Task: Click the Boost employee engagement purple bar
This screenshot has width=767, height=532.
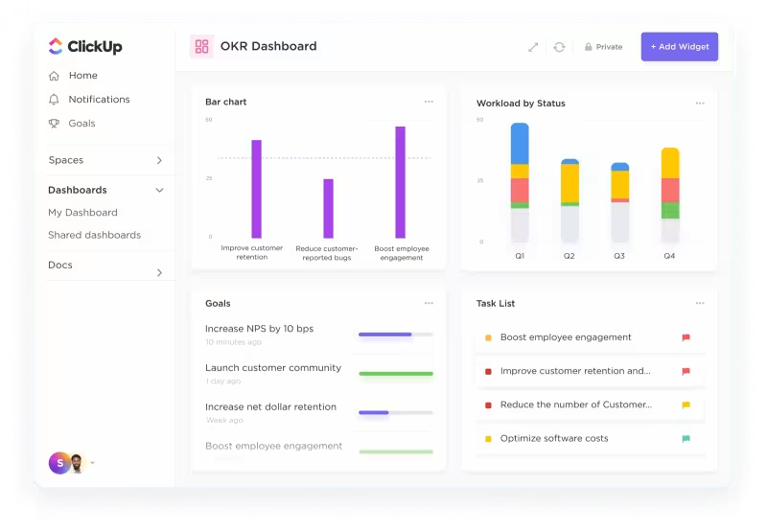Action: 400,182
